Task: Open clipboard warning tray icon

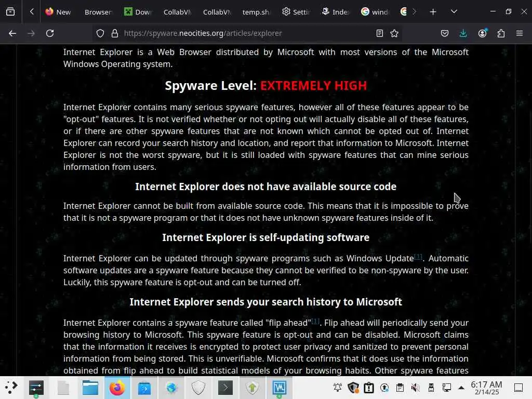Action: coord(369,388)
